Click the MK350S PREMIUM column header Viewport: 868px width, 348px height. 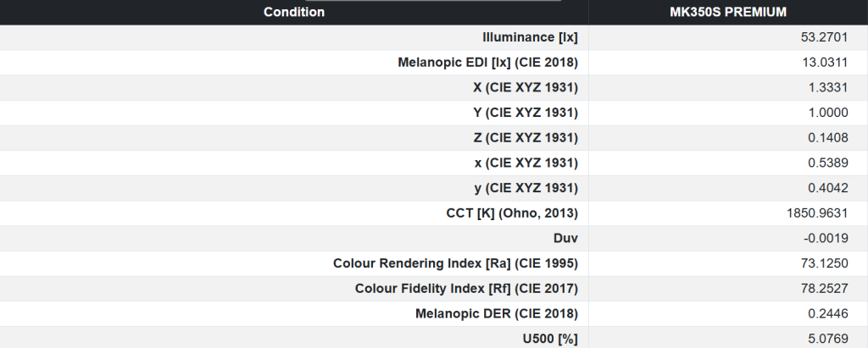[728, 12]
